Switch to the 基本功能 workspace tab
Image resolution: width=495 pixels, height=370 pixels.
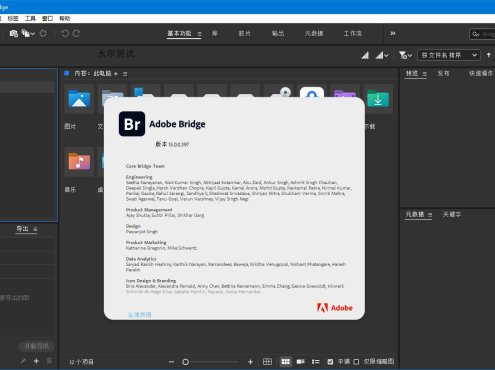pos(179,33)
